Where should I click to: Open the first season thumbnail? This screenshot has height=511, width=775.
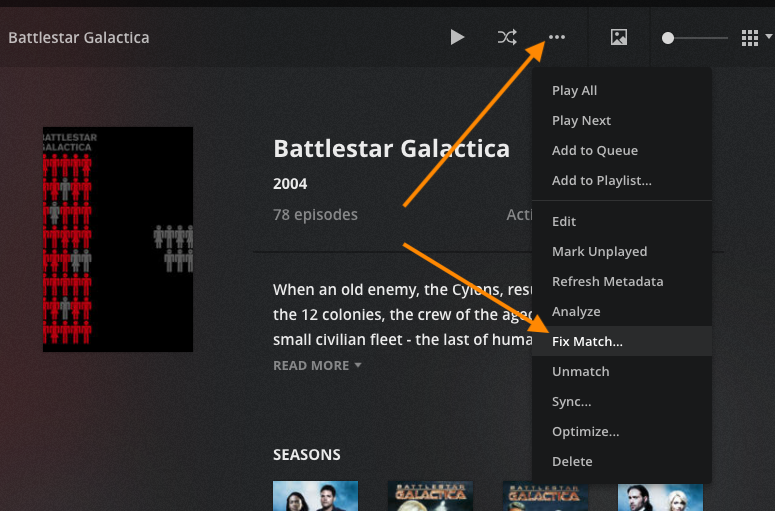(x=315, y=496)
